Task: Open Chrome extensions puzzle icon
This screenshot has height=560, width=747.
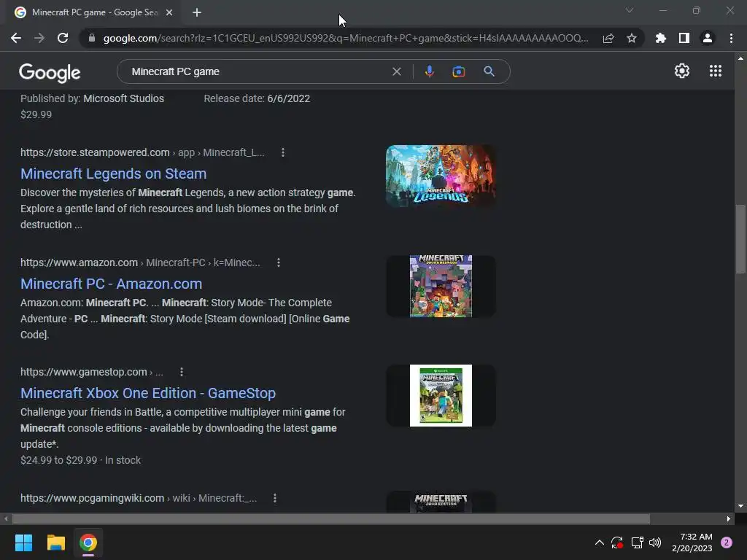Action: [x=660, y=38]
